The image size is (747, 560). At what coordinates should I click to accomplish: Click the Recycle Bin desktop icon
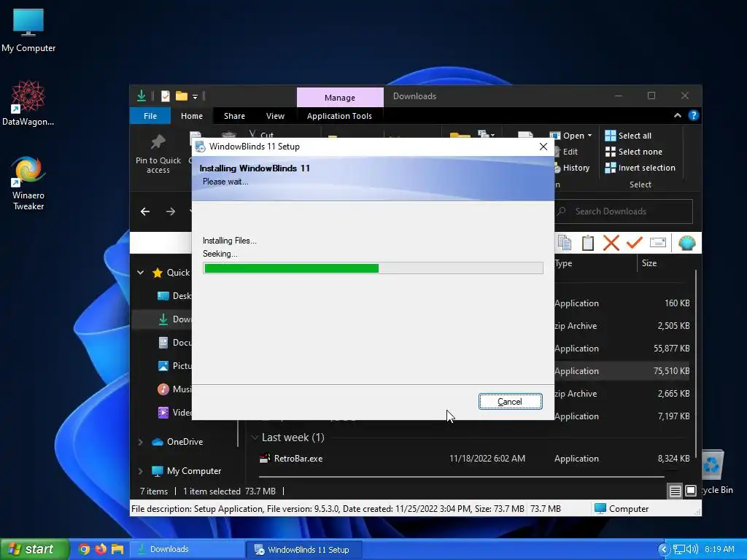713,472
